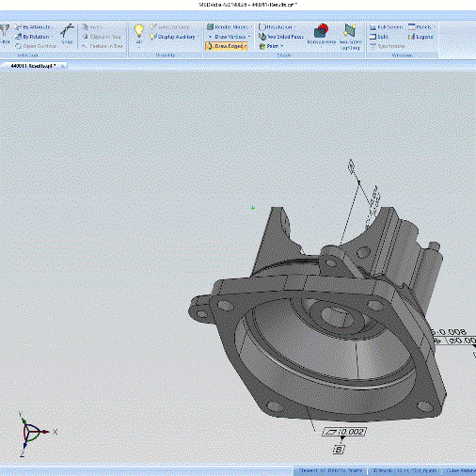476x476 pixels.
Task: Activate the Snap tool icon
Action: 67,31
